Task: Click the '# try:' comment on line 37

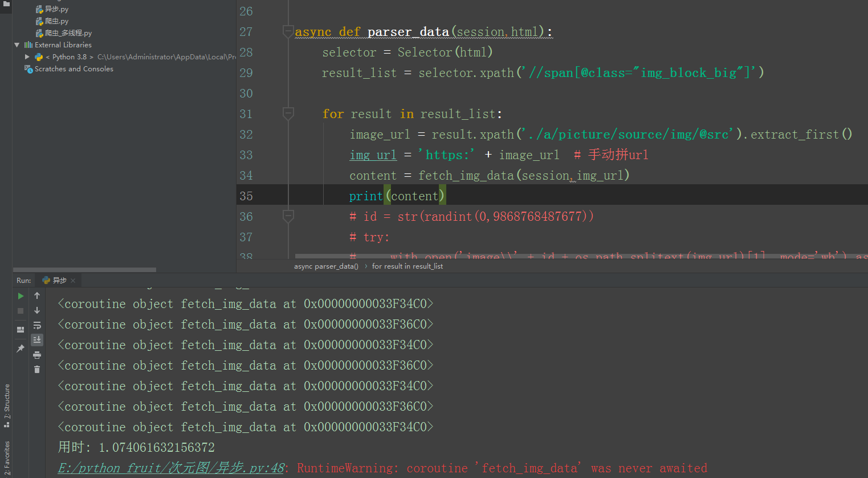Action: [369, 237]
